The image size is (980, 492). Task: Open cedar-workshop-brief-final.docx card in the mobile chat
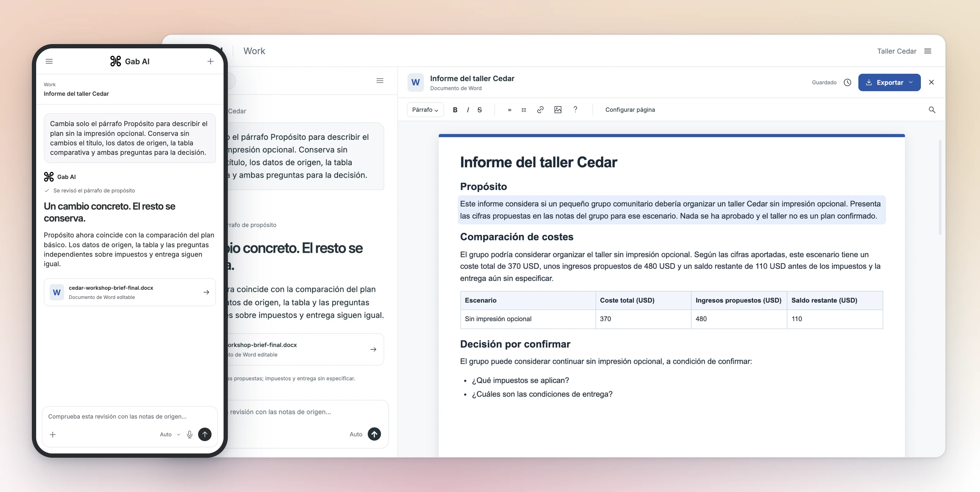130,292
